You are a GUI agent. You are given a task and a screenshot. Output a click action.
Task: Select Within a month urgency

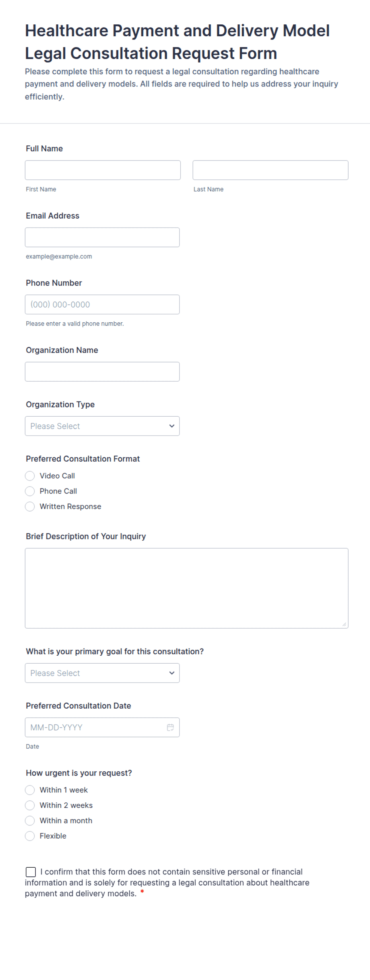tap(30, 821)
